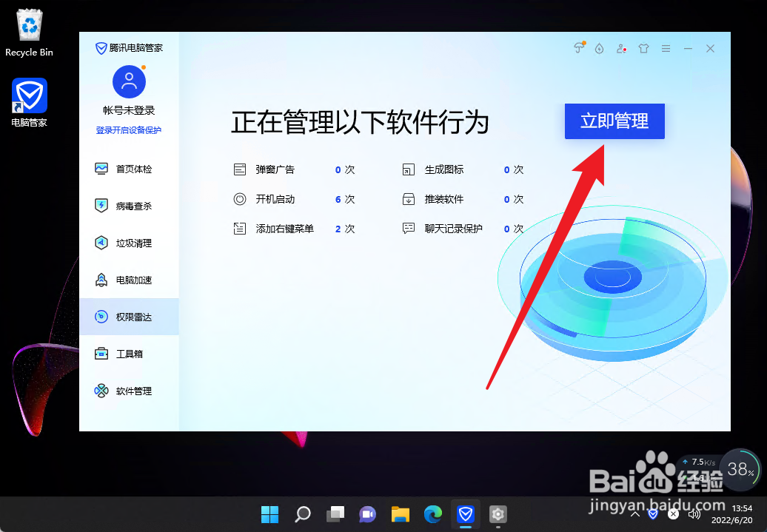767x532 pixels.
Task: Click the 腾讯电脑管家 logo
Action: pos(129,48)
